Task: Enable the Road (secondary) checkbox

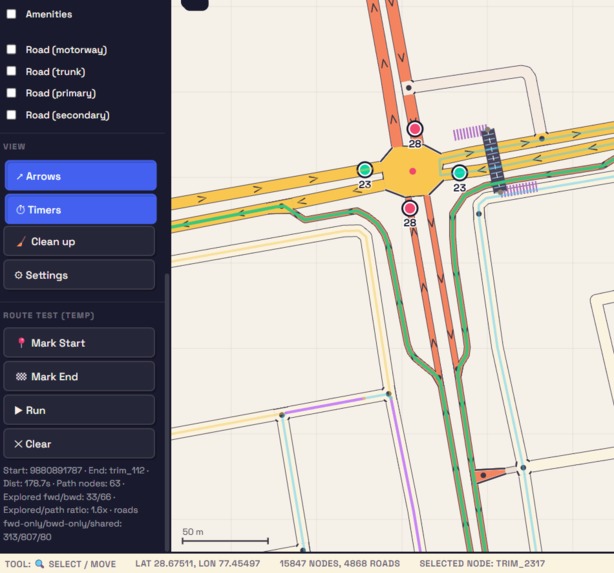Action: pos(11,115)
